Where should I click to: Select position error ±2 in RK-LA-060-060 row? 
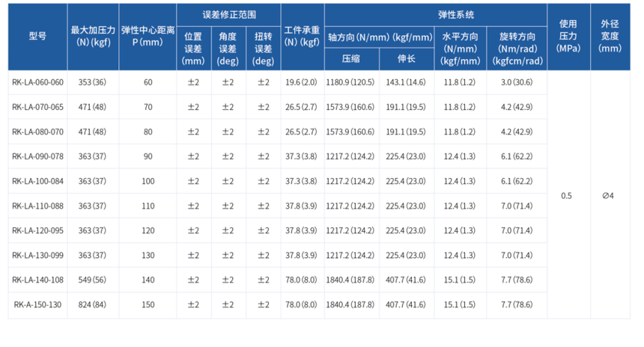pos(193,82)
